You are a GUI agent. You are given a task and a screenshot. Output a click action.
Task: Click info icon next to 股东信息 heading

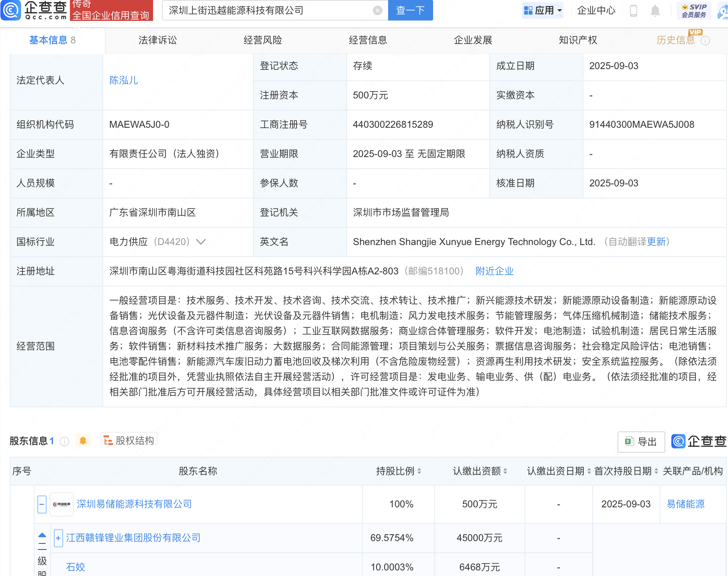tap(64, 441)
